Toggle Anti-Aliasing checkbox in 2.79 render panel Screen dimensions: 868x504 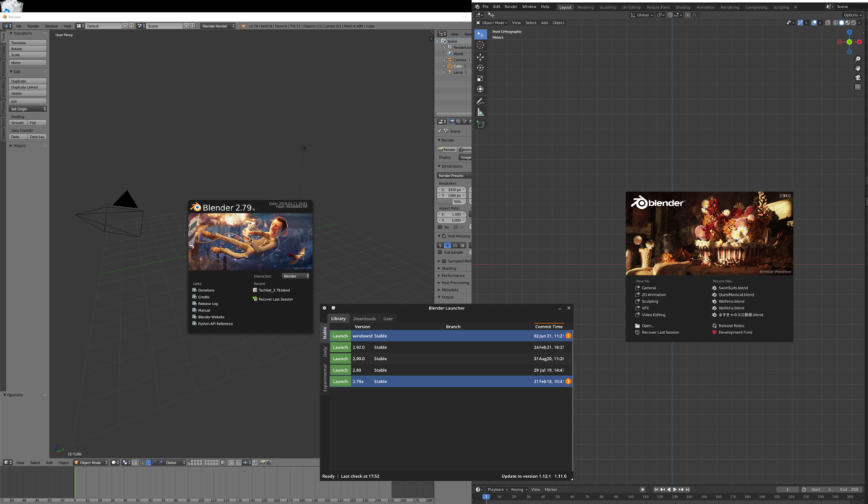[x=444, y=236]
